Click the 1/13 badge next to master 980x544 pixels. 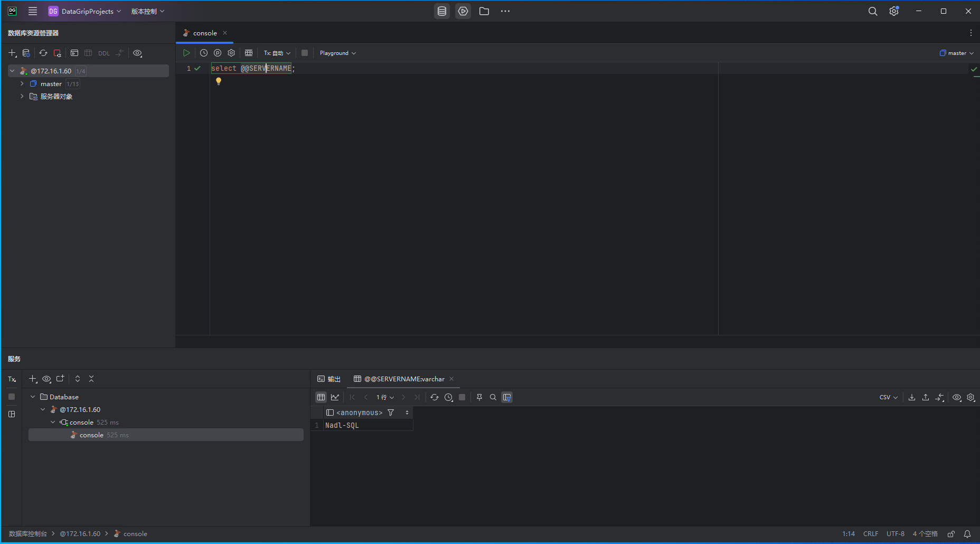(72, 84)
